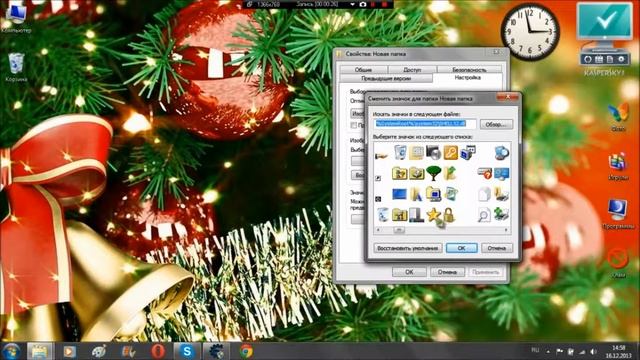This screenshot has width=640, height=360.
Task: Select the hand holding shared item icon
Action: coord(381,156)
